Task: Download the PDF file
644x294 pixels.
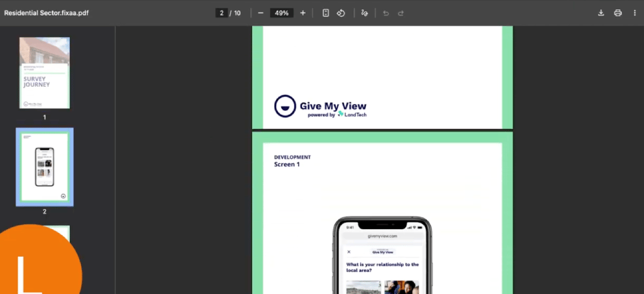Action: (x=601, y=13)
